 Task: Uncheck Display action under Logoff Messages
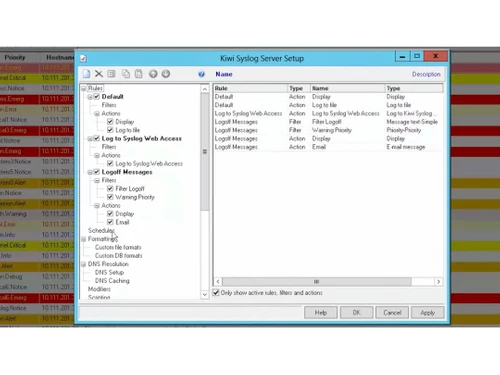click(x=110, y=214)
